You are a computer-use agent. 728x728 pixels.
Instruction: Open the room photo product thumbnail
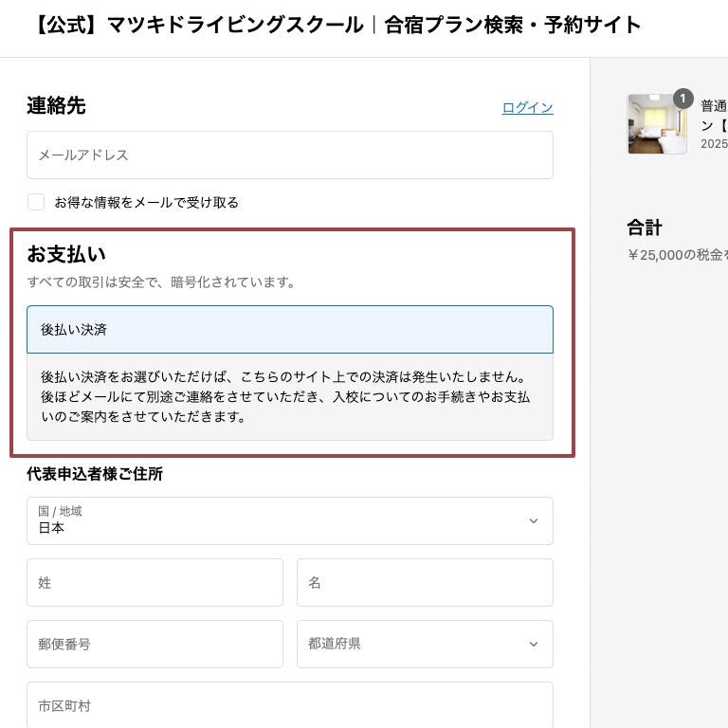(656, 124)
